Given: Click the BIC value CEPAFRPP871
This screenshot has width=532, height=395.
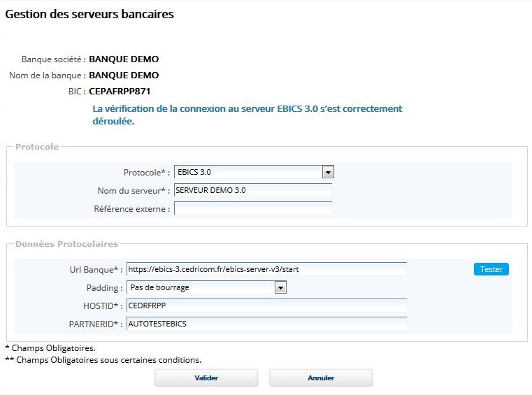Looking at the screenshot, I should pos(120,91).
